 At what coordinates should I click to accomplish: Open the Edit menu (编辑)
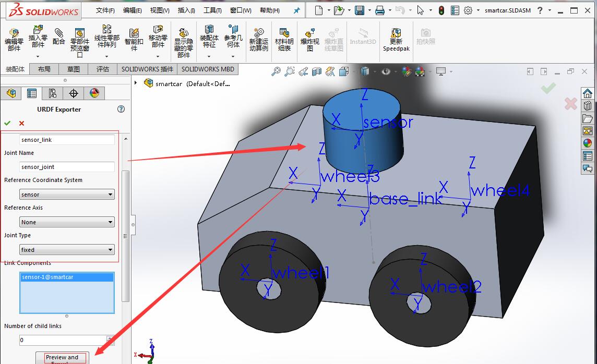[x=132, y=10]
